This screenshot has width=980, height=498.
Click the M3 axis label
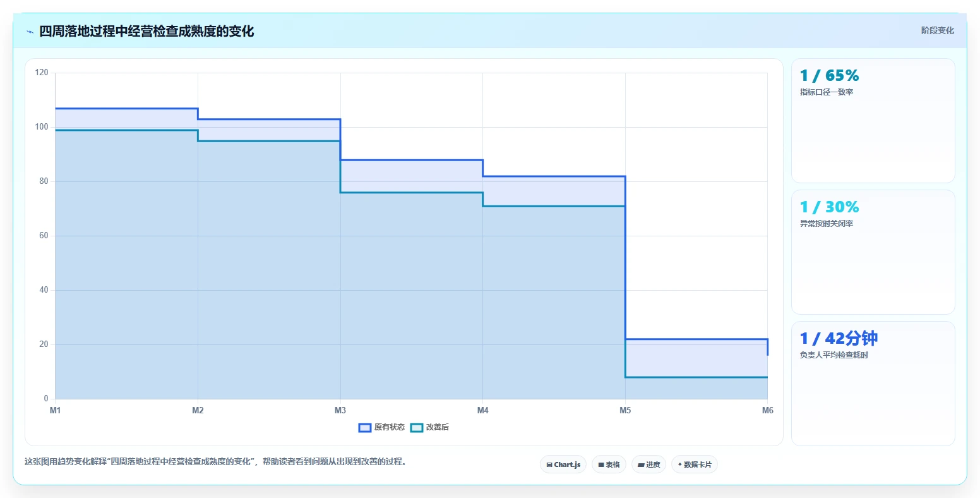point(340,411)
